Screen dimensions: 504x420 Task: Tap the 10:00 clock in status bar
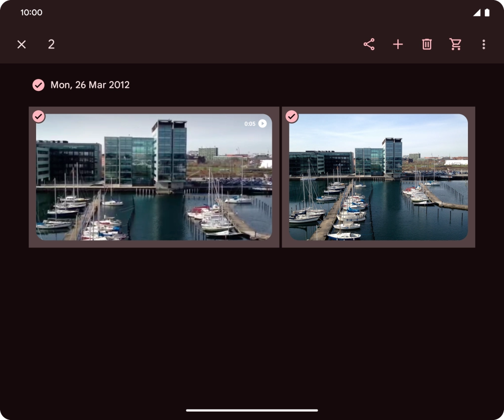coord(31,12)
